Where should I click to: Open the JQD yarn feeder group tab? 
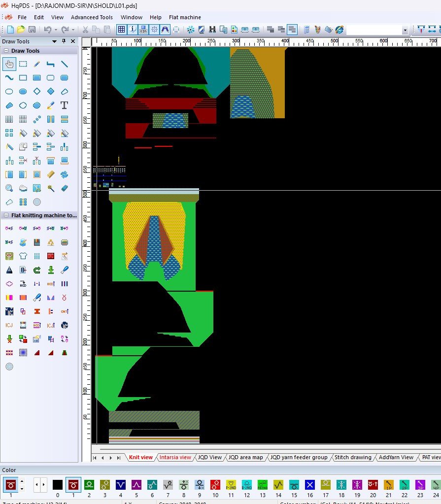click(299, 457)
